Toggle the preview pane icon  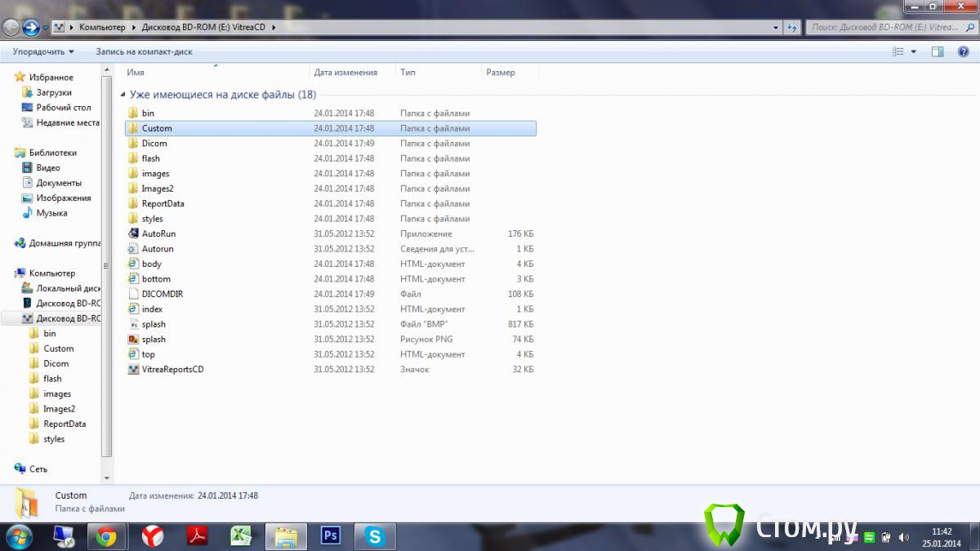938,51
